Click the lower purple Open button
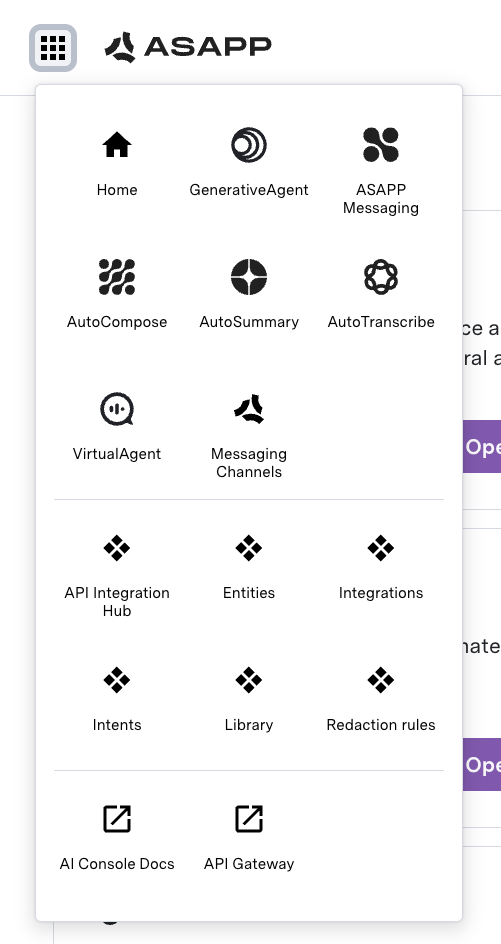 (x=482, y=765)
